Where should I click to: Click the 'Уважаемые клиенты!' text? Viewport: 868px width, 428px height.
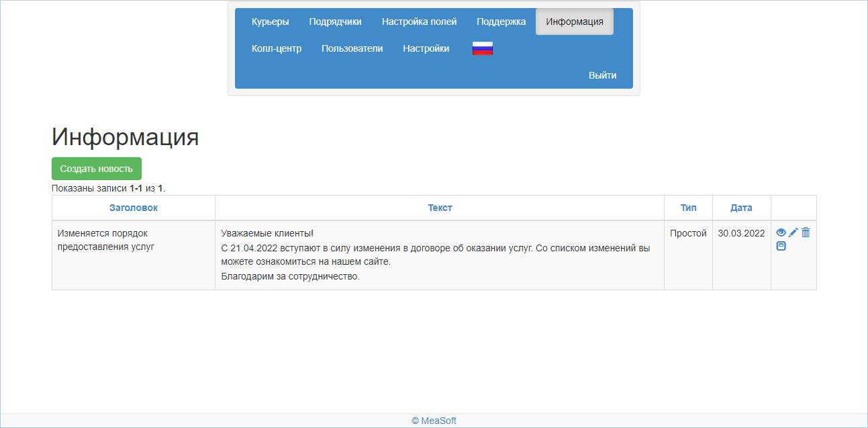click(267, 233)
